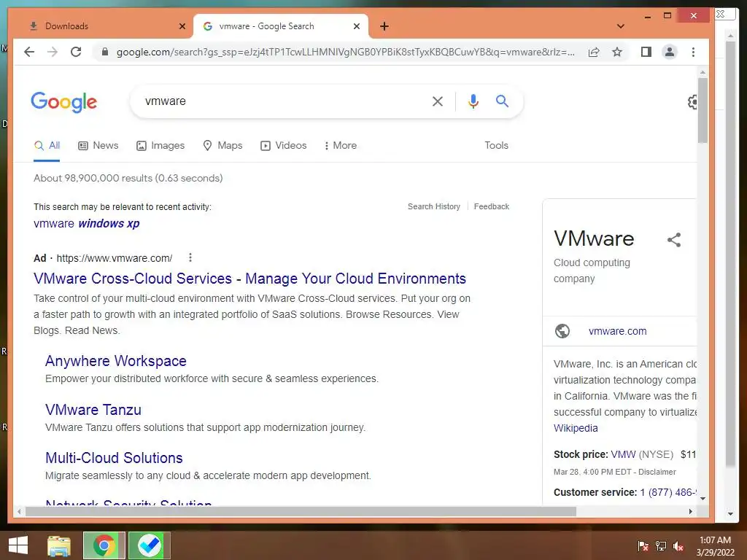The height and width of the screenshot is (560, 747).
Task: Switch to Videos results
Action: click(284, 146)
